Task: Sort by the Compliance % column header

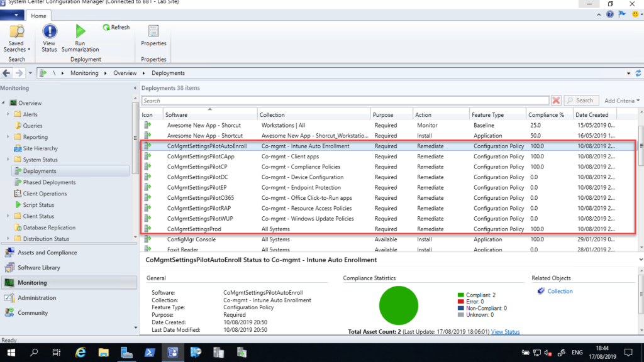Action: click(x=549, y=115)
